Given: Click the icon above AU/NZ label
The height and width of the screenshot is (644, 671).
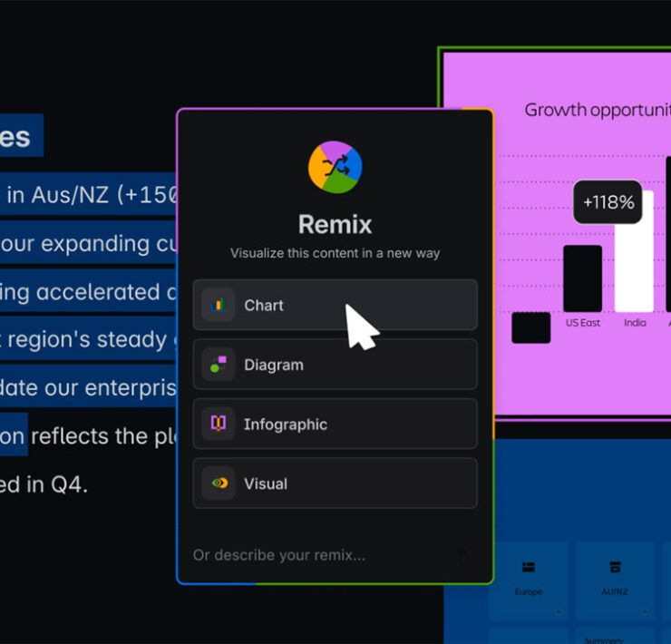Looking at the screenshot, I should (615, 567).
